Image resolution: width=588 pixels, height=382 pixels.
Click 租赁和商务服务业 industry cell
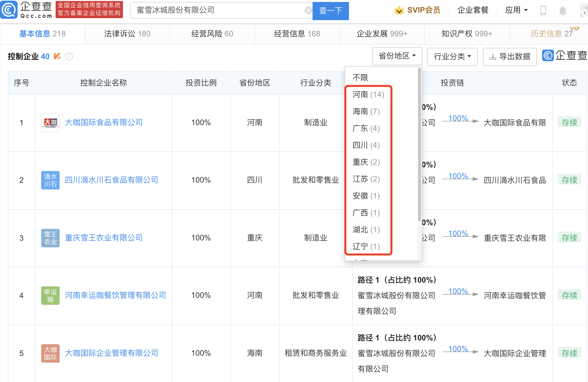(316, 353)
